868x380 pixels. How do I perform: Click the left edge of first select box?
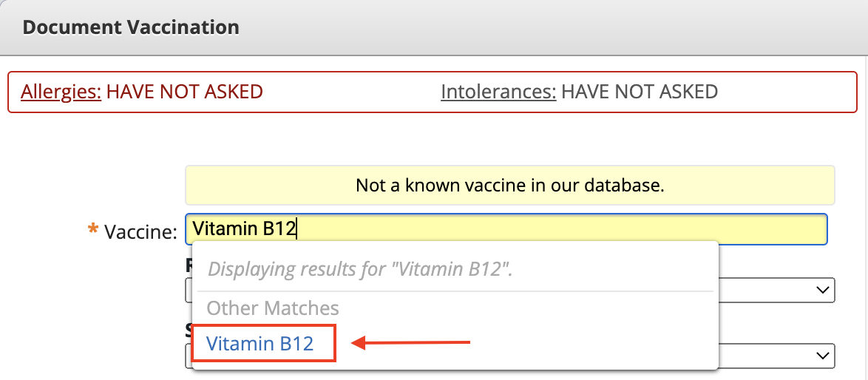pos(188,291)
